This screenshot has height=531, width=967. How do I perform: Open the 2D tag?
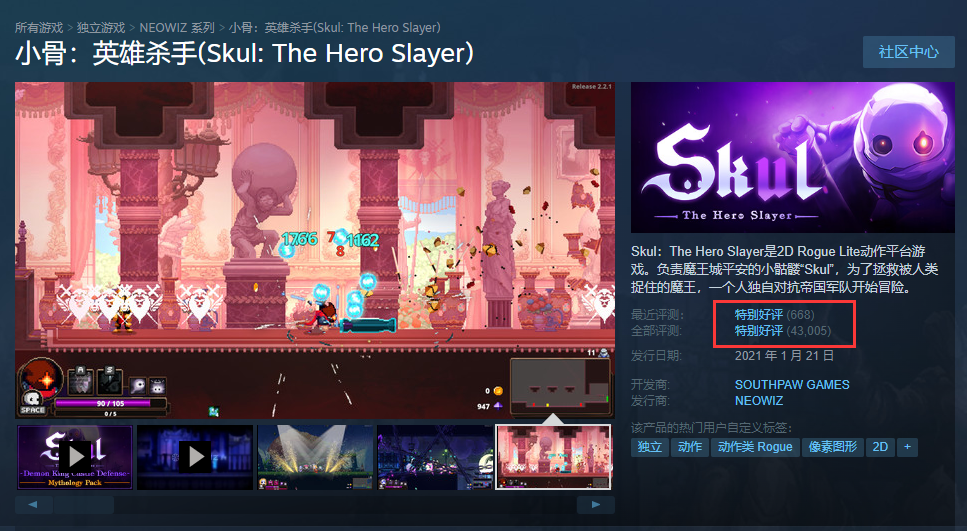tap(881, 447)
